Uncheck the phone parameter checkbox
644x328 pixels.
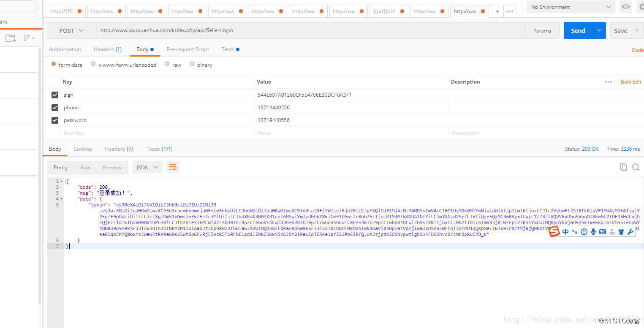54,108
